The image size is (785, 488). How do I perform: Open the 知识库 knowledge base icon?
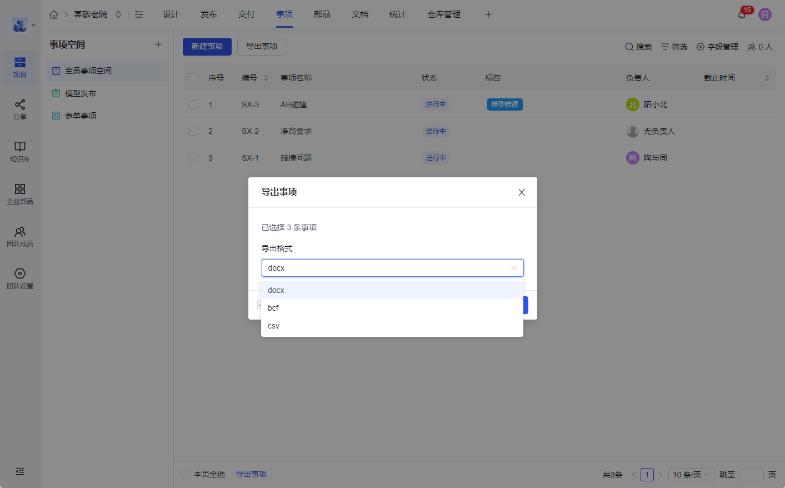tap(20, 150)
